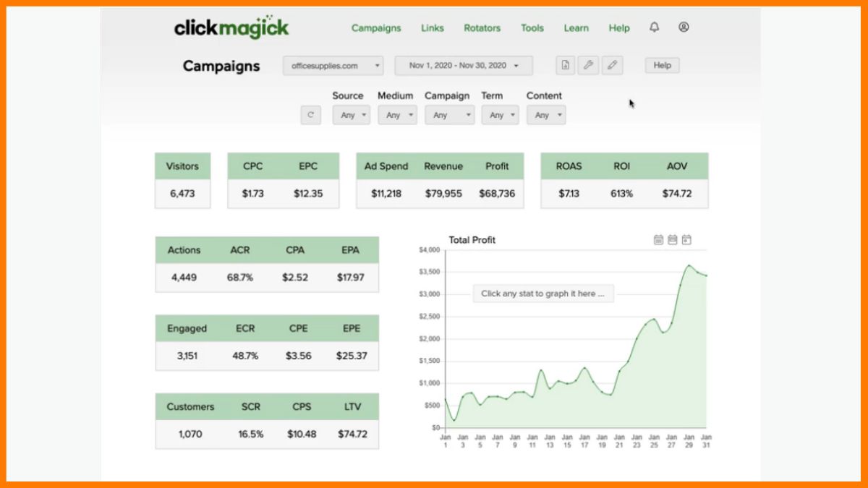Graph the Revenue stat

click(x=443, y=166)
